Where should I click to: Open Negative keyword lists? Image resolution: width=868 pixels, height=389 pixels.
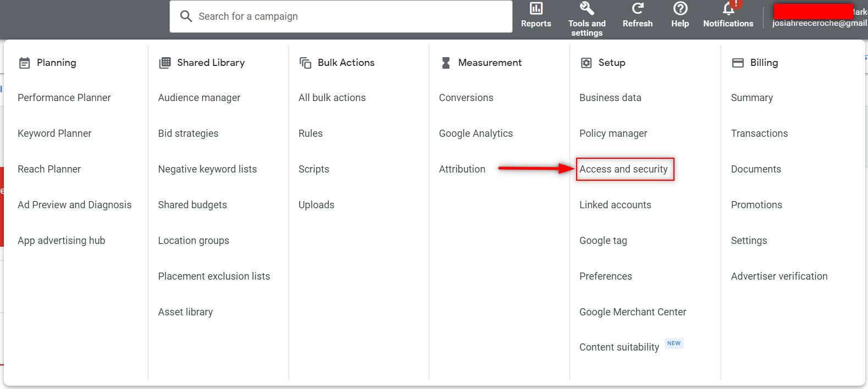click(x=207, y=169)
